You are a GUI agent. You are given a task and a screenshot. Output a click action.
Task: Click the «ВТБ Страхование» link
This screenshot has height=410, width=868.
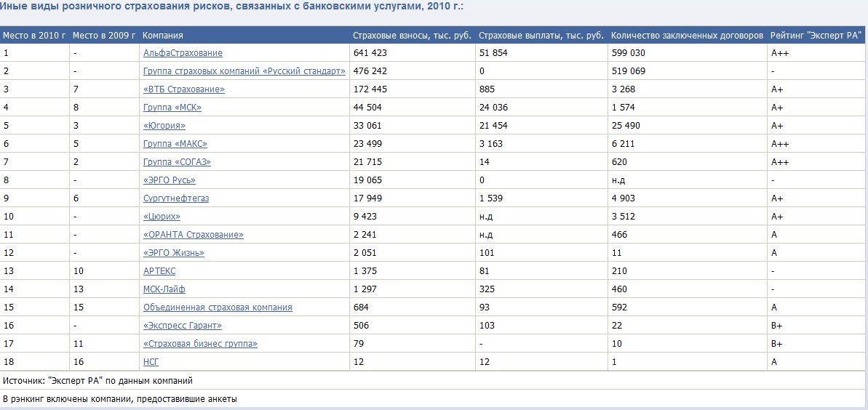click(184, 89)
